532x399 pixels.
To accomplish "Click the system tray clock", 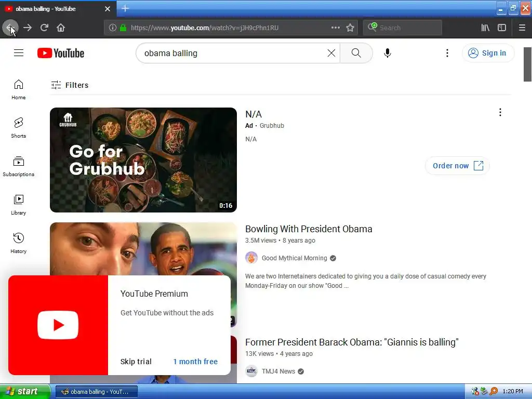I will (513, 392).
